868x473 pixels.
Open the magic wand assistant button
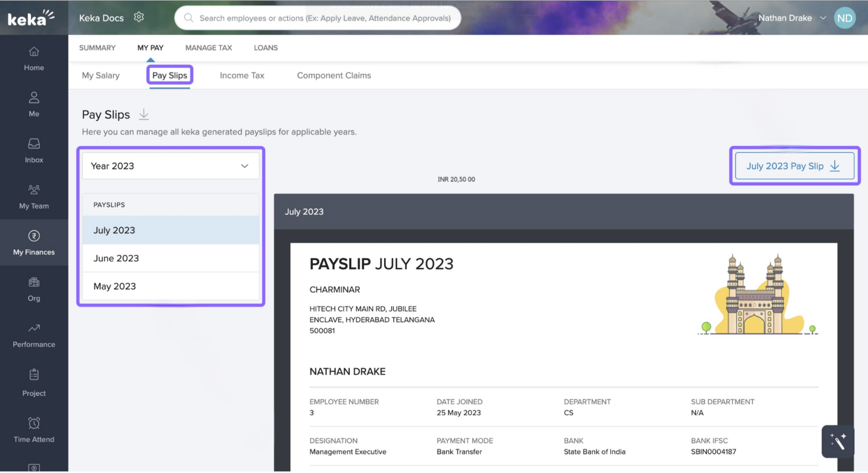coord(838,441)
